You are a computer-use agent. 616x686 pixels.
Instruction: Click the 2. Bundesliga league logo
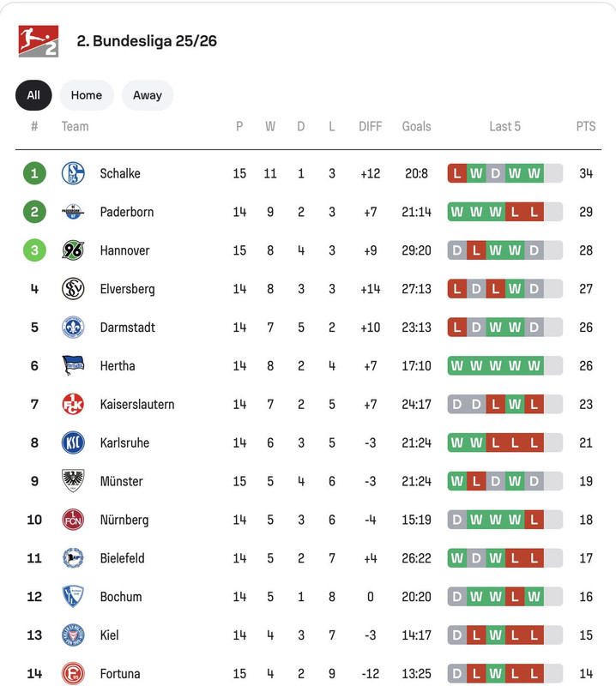(38, 41)
